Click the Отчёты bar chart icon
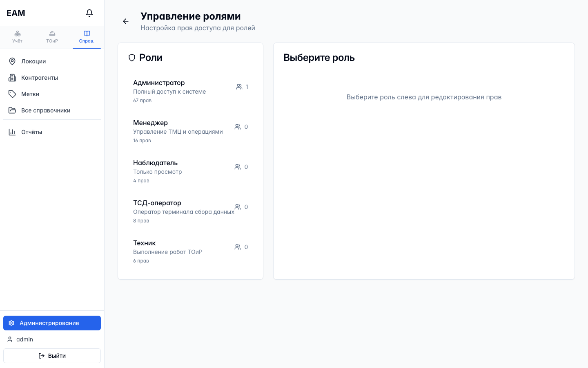The height and width of the screenshot is (368, 588). (x=12, y=132)
